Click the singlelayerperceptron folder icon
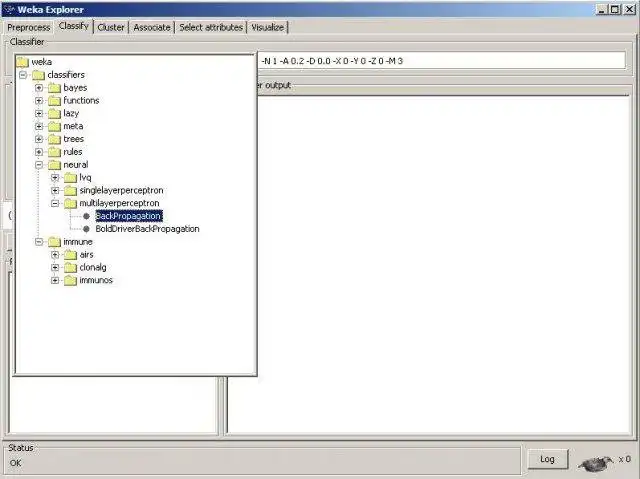640x479 pixels. (x=70, y=191)
